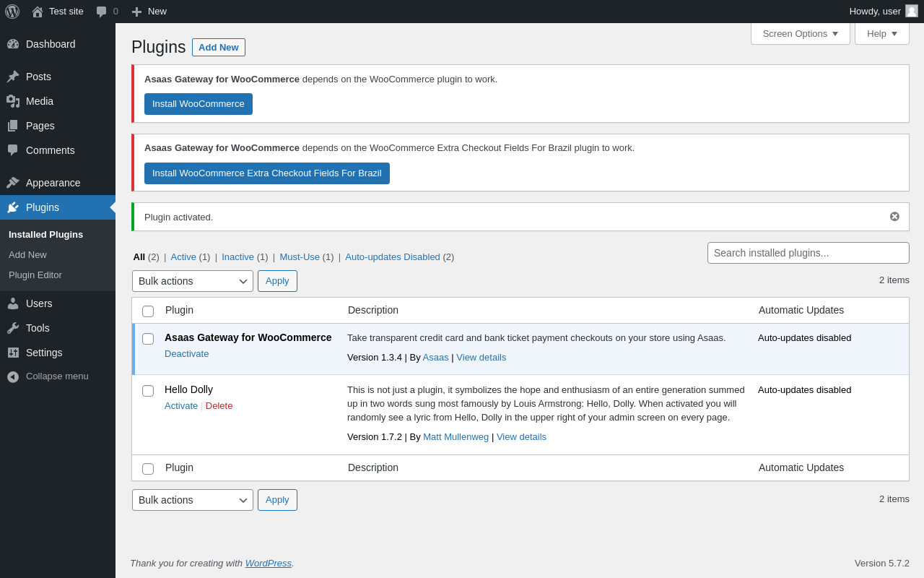Viewport: 924px width, 578px height.
Task: Open the Dashboard sidebar icon
Action: [13, 44]
